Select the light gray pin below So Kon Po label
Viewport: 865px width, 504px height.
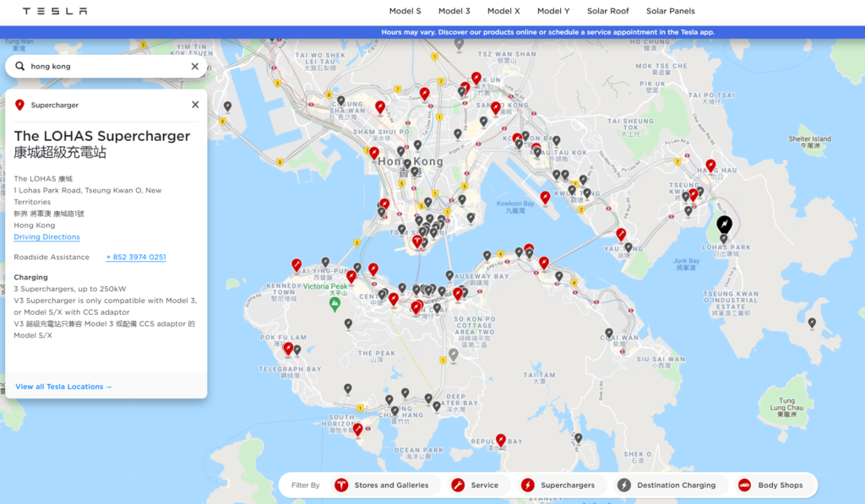click(454, 355)
